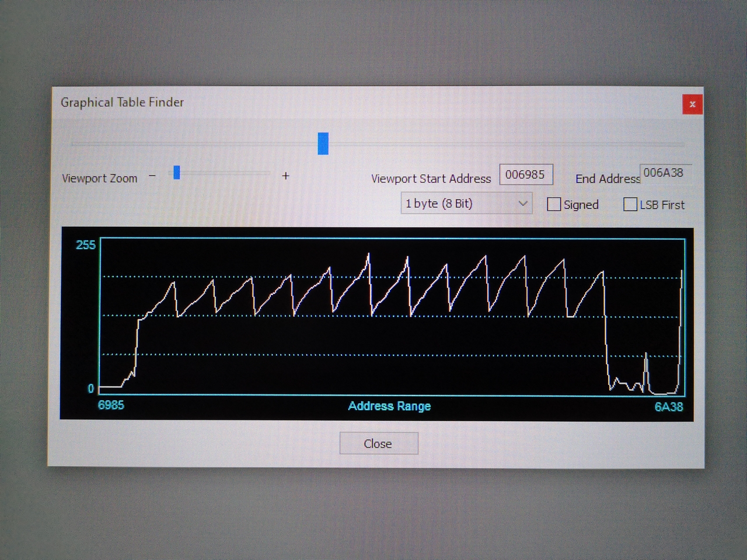This screenshot has width=747, height=560.
Task: Click address slider track left of the thumb
Action: tap(193, 143)
